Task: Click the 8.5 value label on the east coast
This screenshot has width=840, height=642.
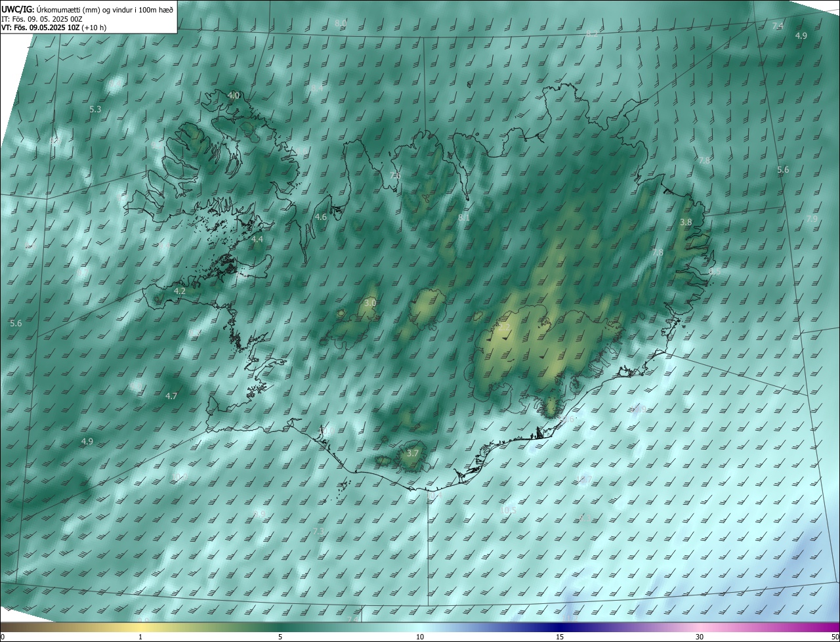Action: coord(715,271)
